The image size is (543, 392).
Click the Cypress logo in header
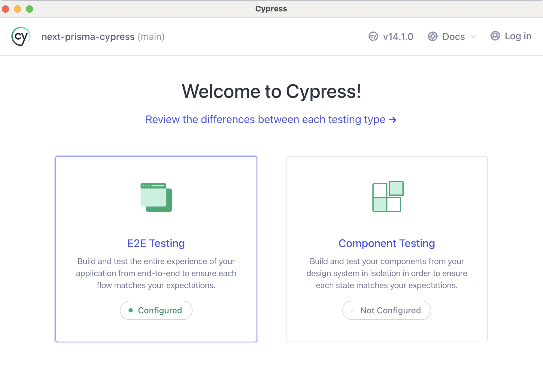[x=21, y=37]
